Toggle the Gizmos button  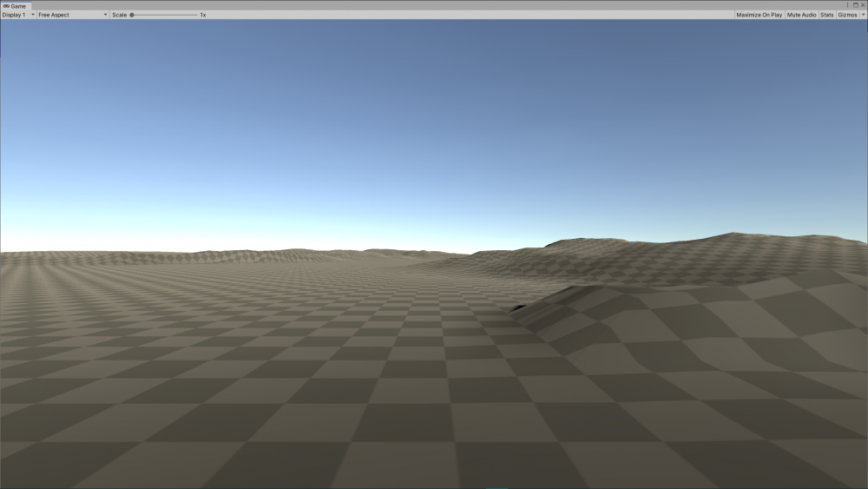(847, 15)
